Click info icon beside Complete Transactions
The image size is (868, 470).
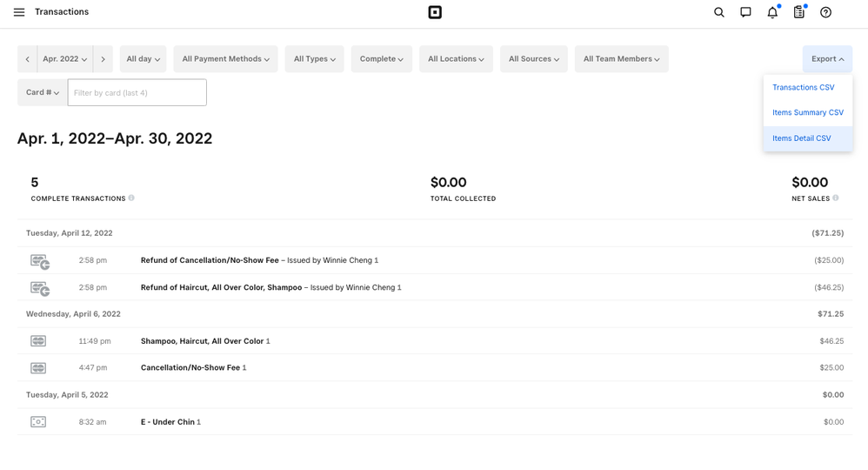tap(131, 198)
